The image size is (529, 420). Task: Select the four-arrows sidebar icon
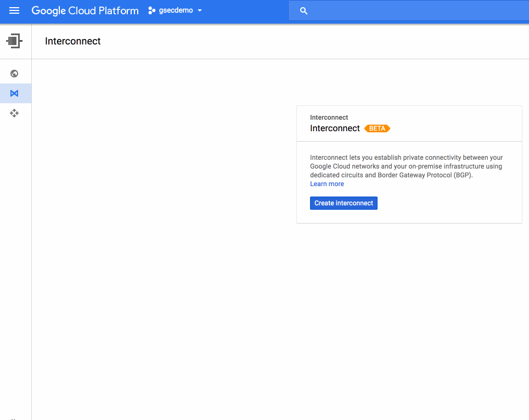14,113
